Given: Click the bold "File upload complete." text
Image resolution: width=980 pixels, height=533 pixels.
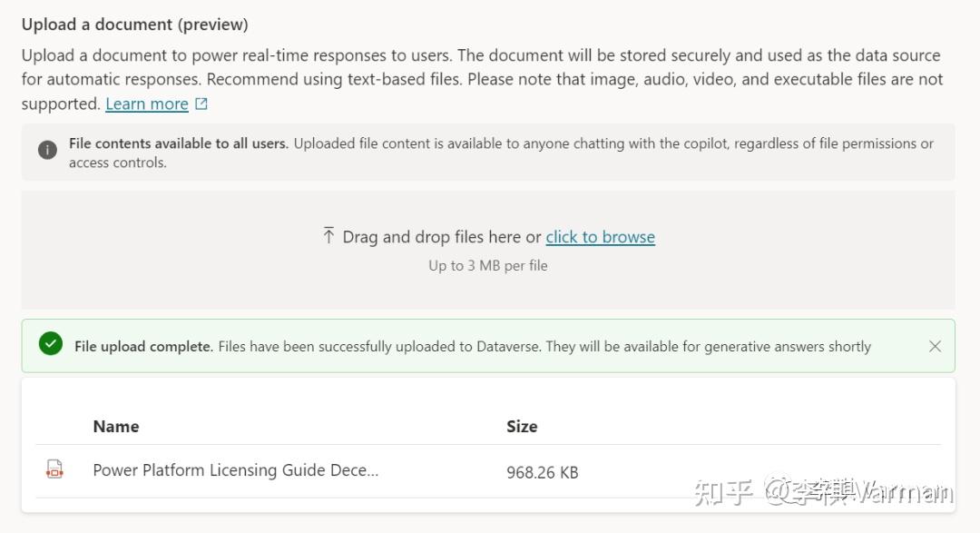Looking at the screenshot, I should tap(143, 346).
